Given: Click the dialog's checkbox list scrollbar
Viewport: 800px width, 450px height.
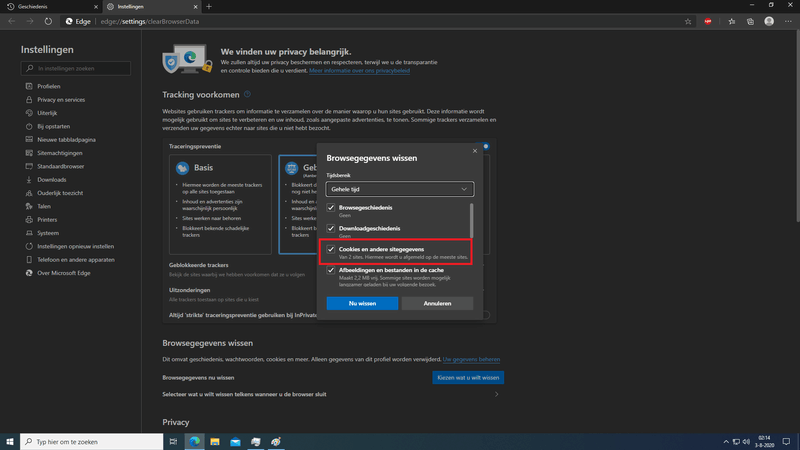Looking at the screenshot, I should tap(471, 220).
